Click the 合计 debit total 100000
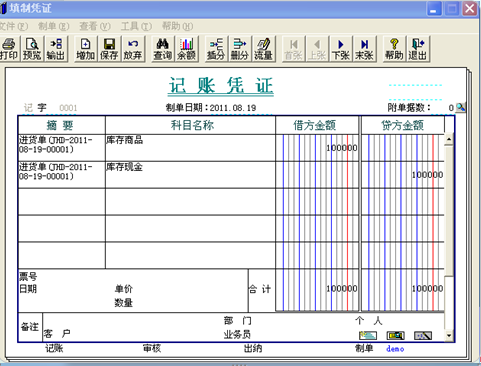This screenshot has width=481, height=366. (x=342, y=288)
